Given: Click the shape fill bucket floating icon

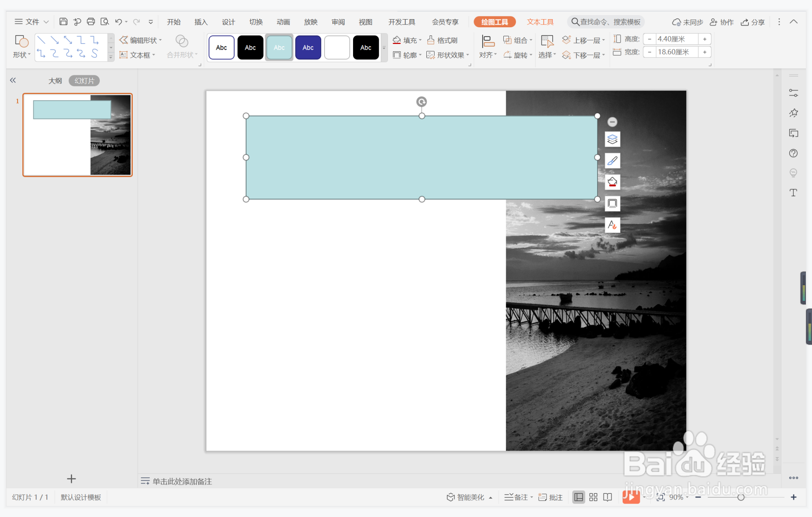Looking at the screenshot, I should click(x=612, y=182).
